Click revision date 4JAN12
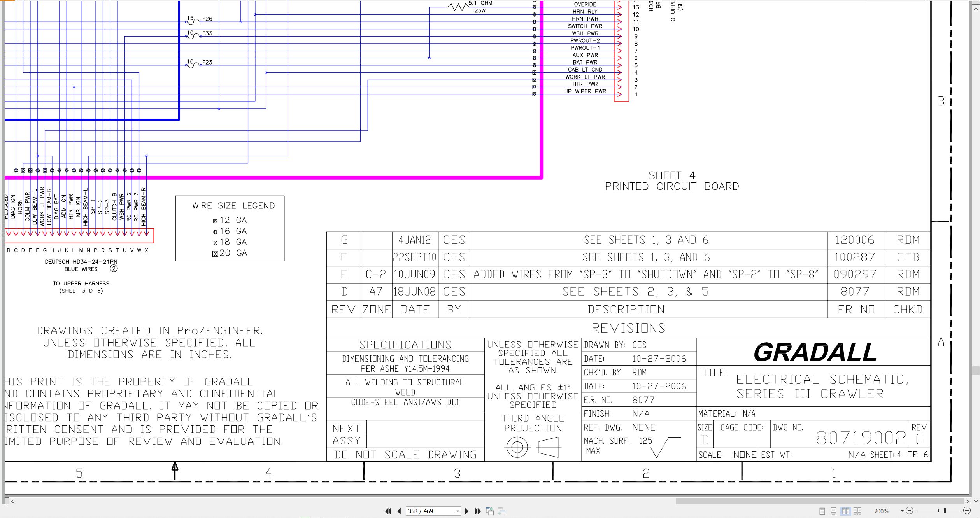 pos(415,240)
